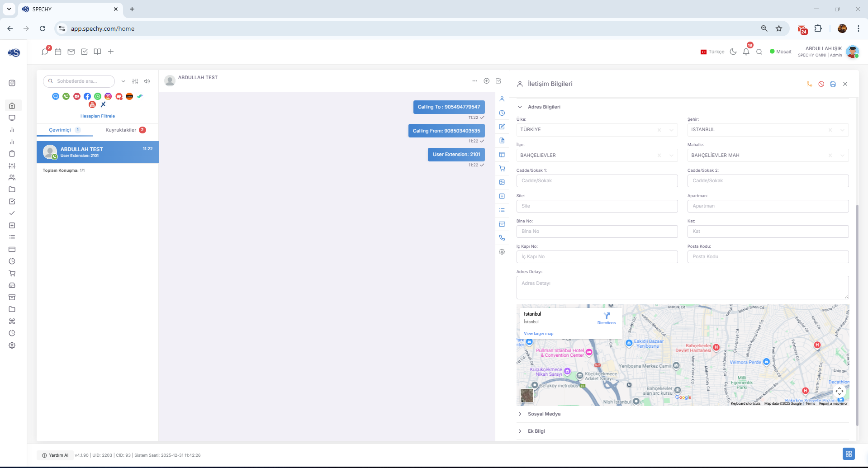The image size is (868, 468).
Task: Clear the Ülke TÜRKİYE selection
Action: 659,130
